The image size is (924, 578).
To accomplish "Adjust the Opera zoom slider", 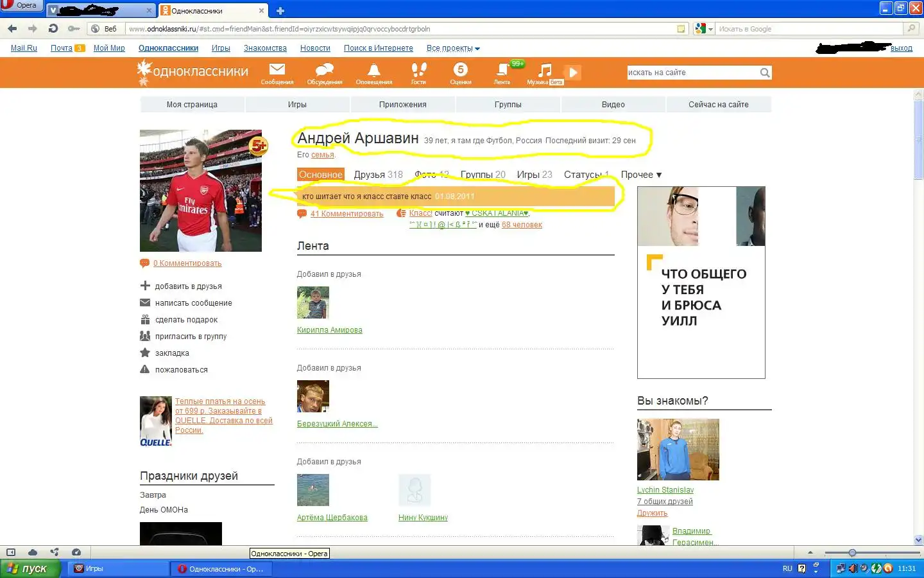I will [x=852, y=553].
